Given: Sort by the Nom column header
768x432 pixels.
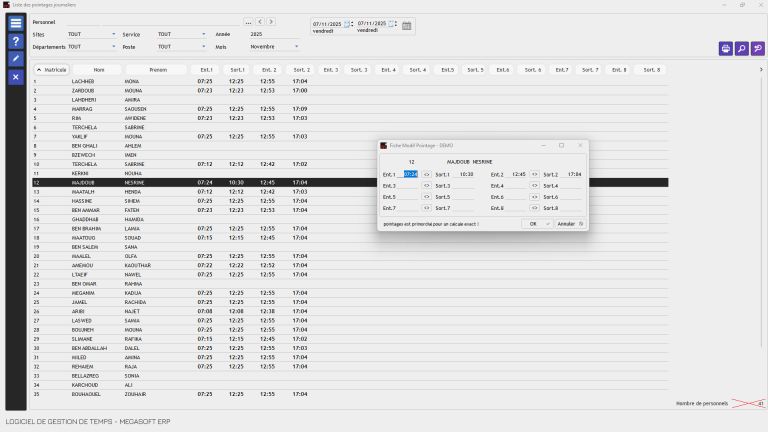Looking at the screenshot, I should click(x=99, y=70).
